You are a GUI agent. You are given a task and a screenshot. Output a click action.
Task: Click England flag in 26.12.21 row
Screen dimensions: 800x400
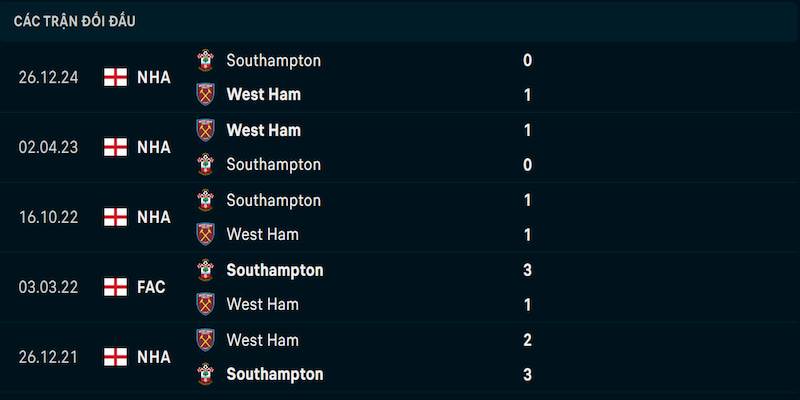(115, 357)
